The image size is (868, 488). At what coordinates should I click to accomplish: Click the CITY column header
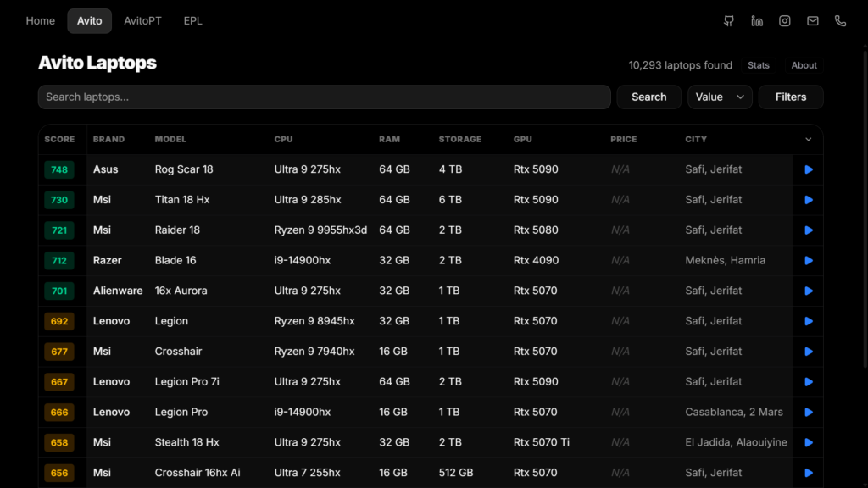pyautogui.click(x=696, y=140)
